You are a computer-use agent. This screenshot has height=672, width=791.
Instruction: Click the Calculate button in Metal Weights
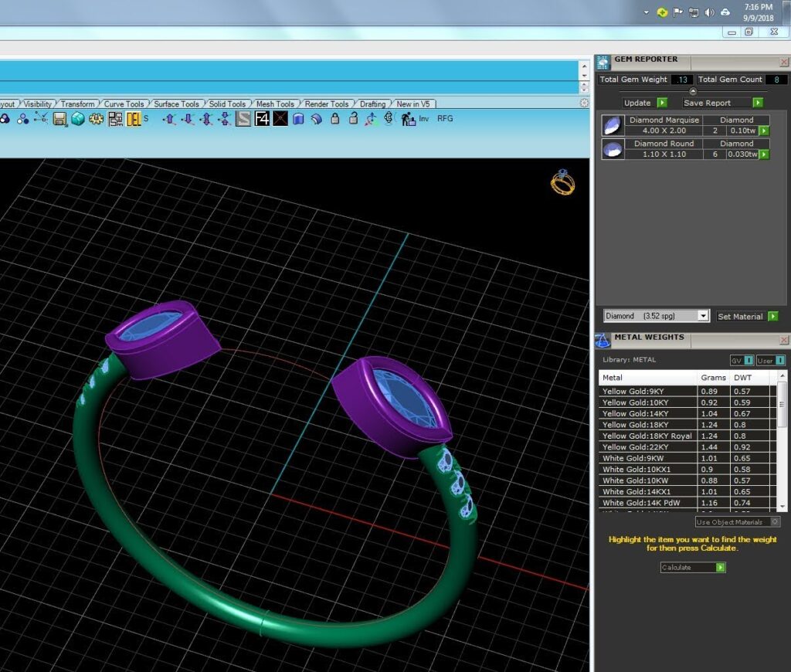[693, 568]
